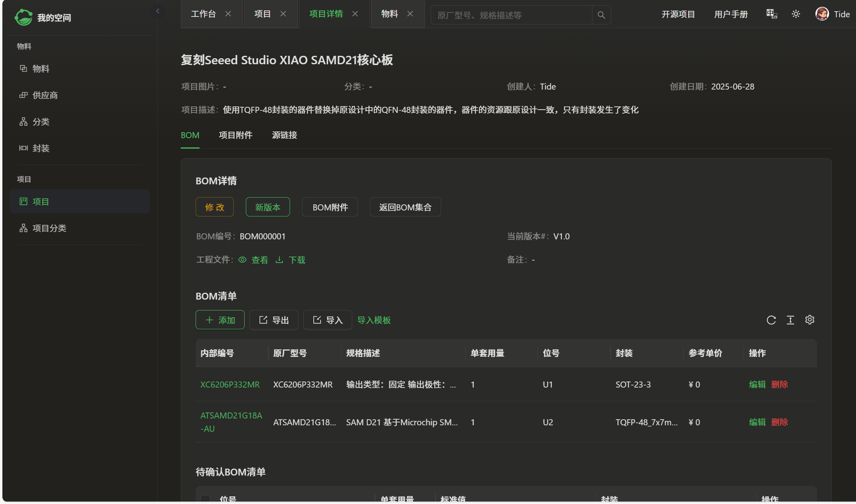Select the 源链接 sub-tab
The image size is (856, 504).
pyautogui.click(x=284, y=135)
